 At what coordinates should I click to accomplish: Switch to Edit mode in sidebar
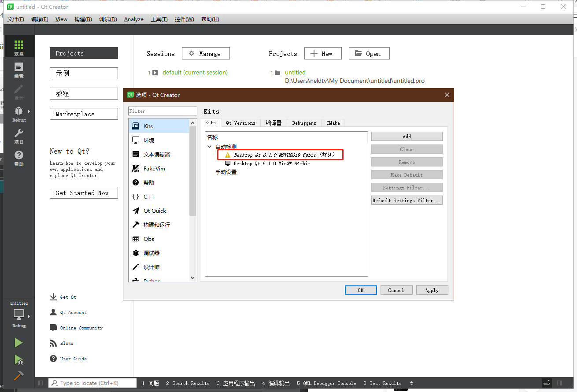[x=18, y=70]
